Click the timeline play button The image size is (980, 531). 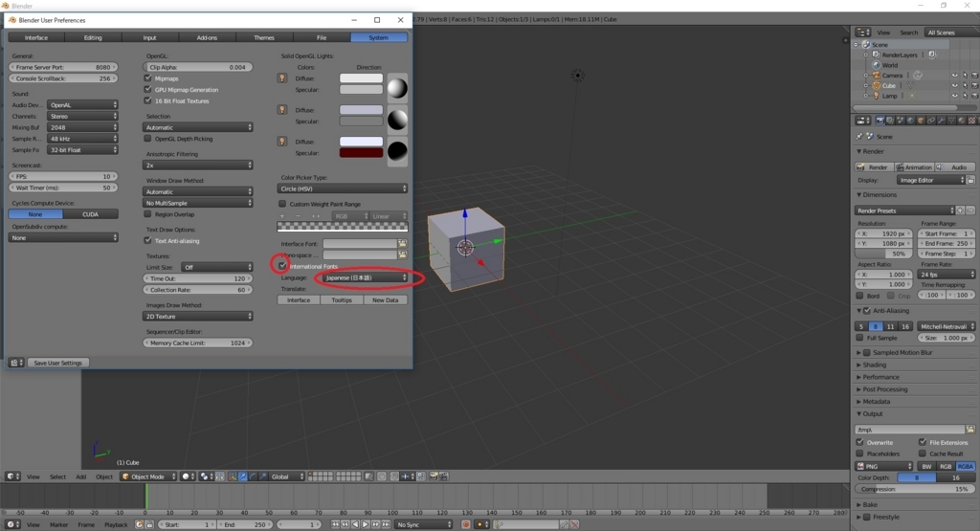click(x=366, y=524)
